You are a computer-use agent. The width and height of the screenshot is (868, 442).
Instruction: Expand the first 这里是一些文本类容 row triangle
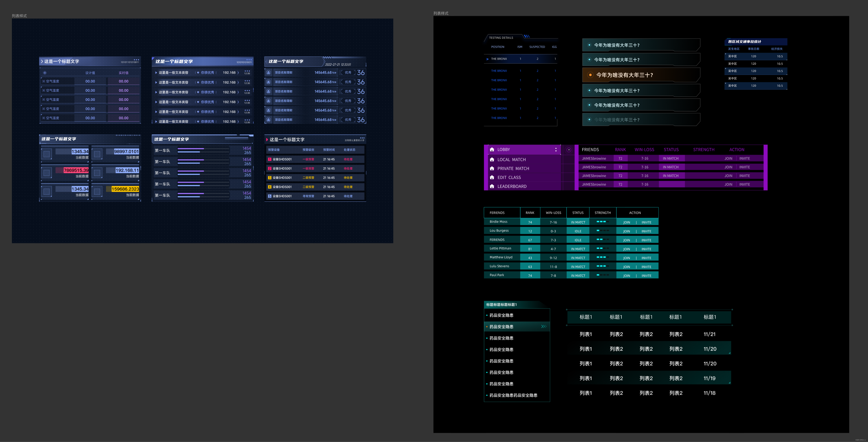click(x=156, y=73)
